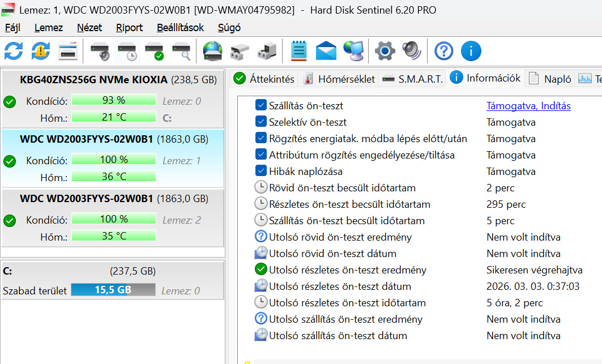The width and height of the screenshot is (602, 364).
Task: Click green check icon beside Utolsó részletes ön-teszt eredmény
Action: 261,269
